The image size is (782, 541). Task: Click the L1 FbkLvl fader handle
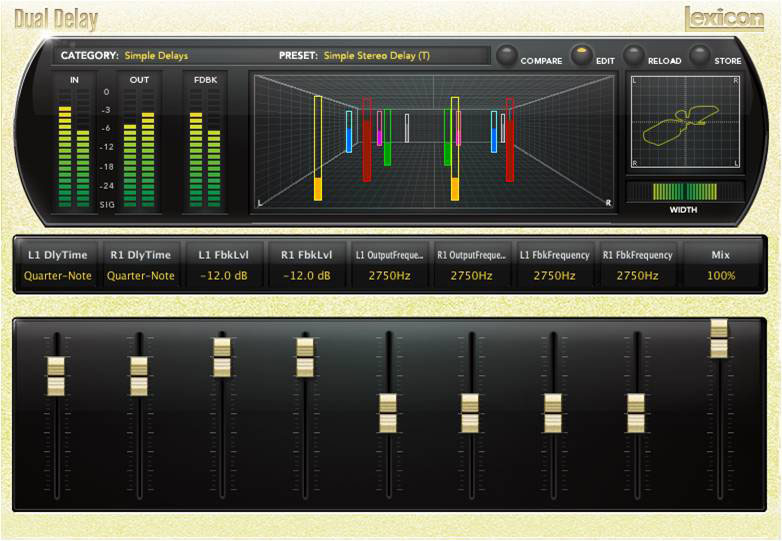click(222, 358)
